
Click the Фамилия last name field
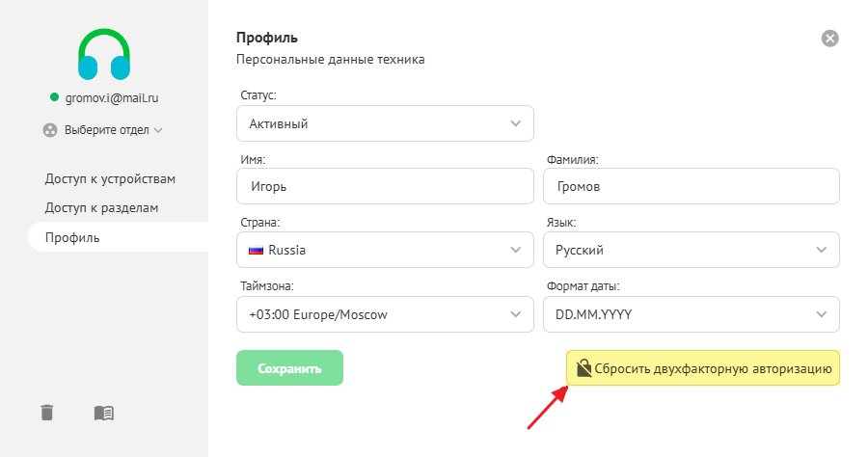pyautogui.click(x=691, y=187)
